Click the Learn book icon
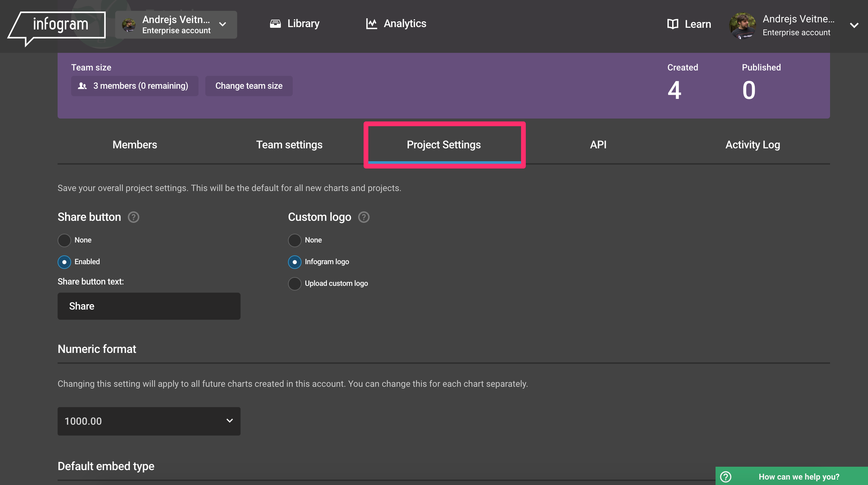Image resolution: width=868 pixels, height=485 pixels. [x=673, y=24]
